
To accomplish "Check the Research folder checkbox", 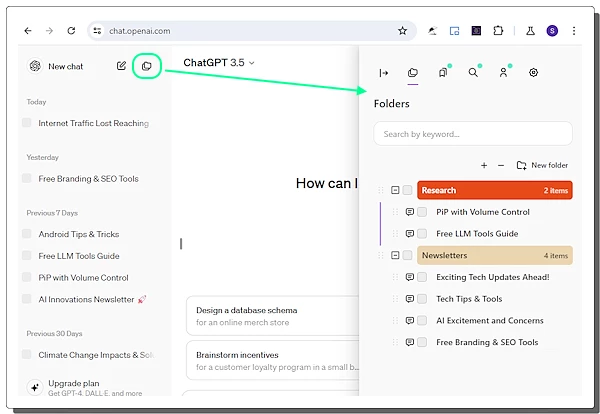I will click(407, 190).
